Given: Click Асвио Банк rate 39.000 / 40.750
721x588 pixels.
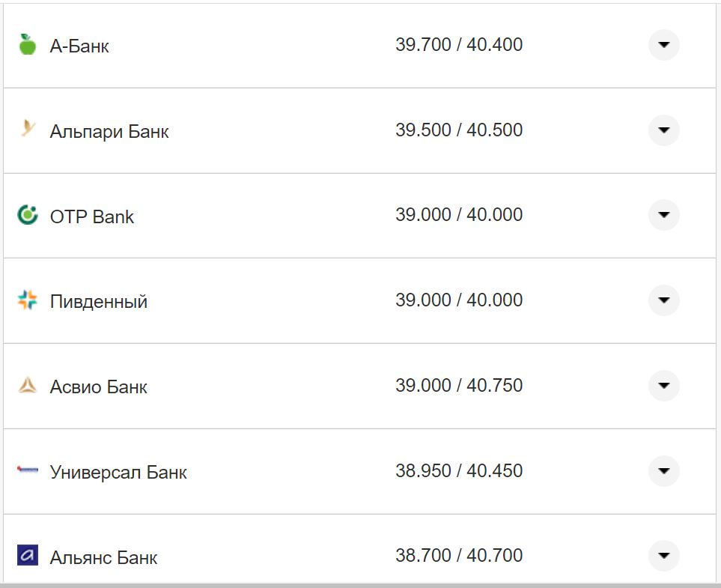Looking at the screenshot, I should [459, 386].
